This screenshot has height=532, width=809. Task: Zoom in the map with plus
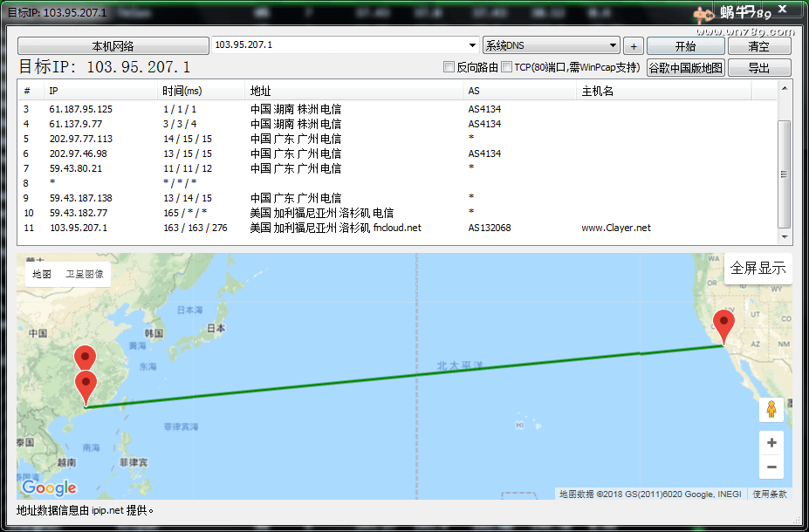point(771,443)
